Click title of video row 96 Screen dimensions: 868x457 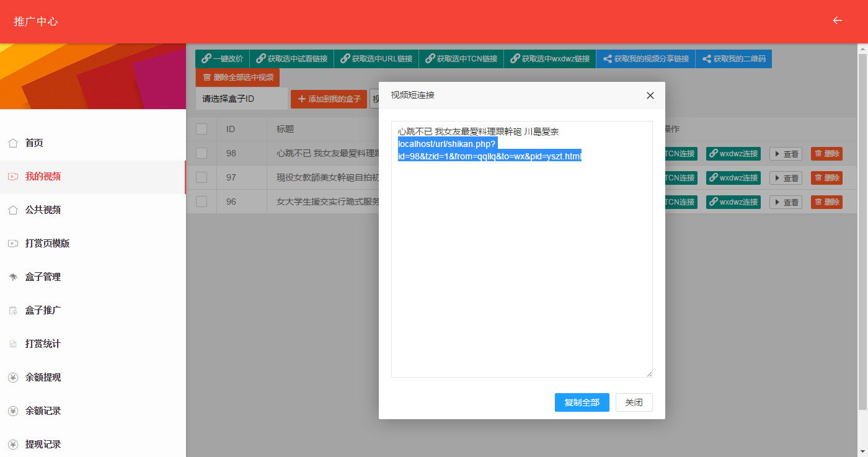pos(328,202)
